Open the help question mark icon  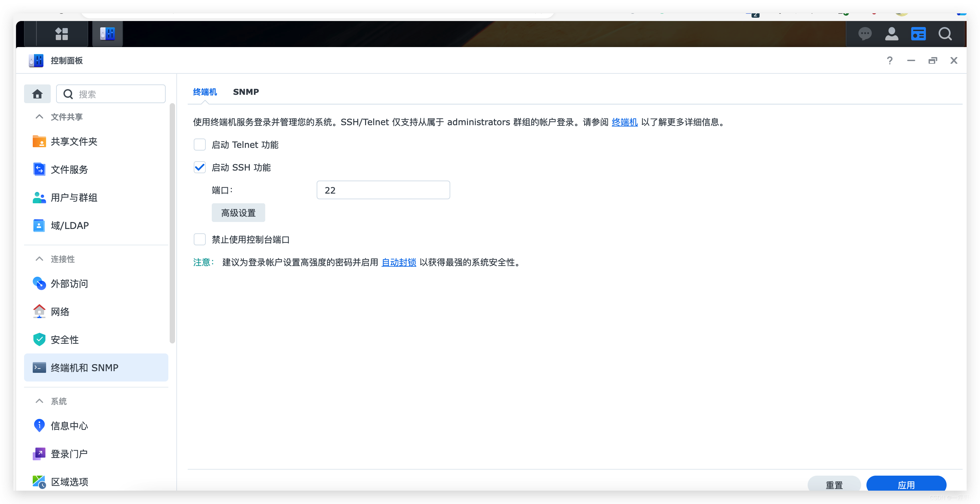click(889, 60)
